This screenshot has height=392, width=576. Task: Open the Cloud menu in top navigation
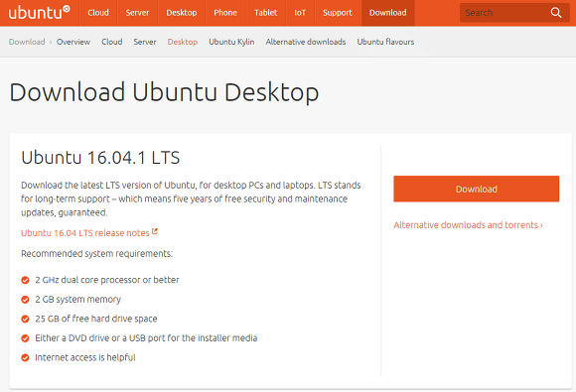(x=98, y=13)
